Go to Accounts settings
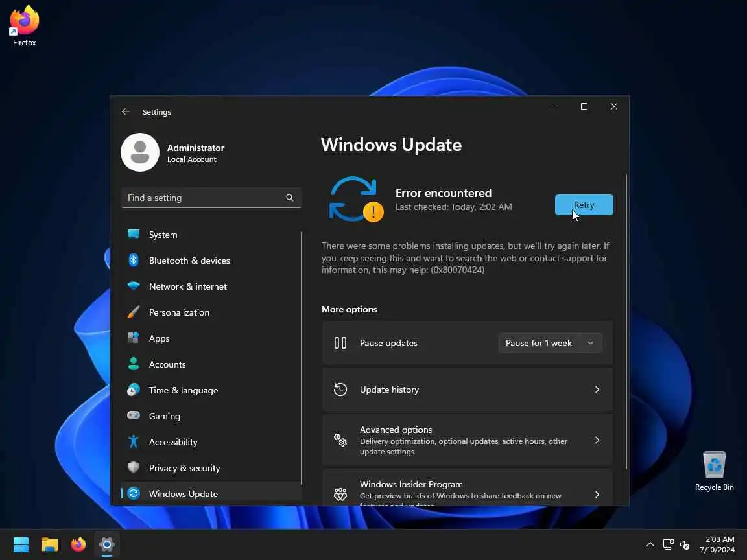Image resolution: width=747 pixels, height=560 pixels. pos(211,364)
